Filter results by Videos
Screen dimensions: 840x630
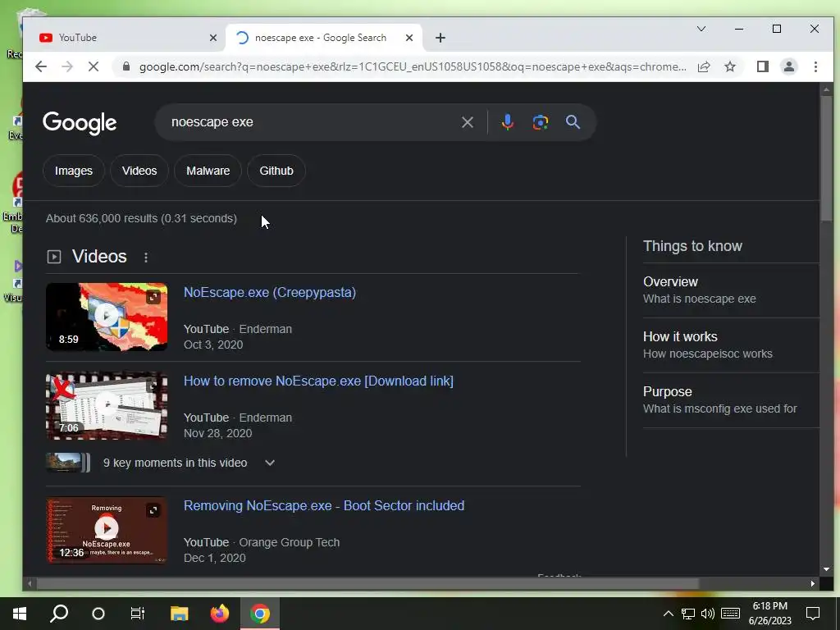pyautogui.click(x=139, y=171)
